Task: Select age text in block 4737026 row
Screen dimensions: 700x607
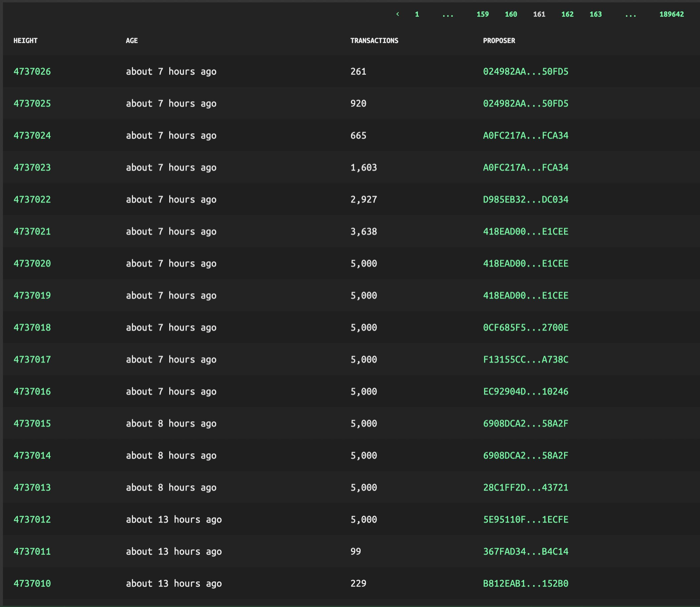Action: click(x=171, y=71)
